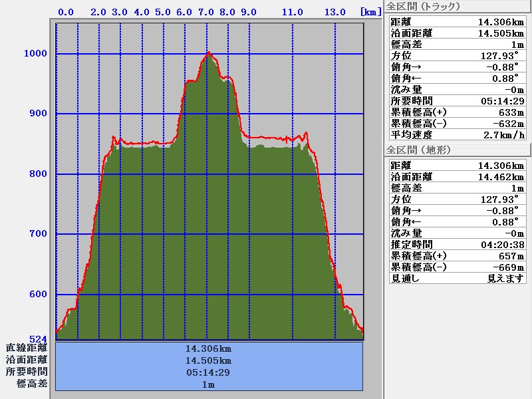
Task: Select the 全区間 (トラック) section header
Action: (x=427, y=7)
